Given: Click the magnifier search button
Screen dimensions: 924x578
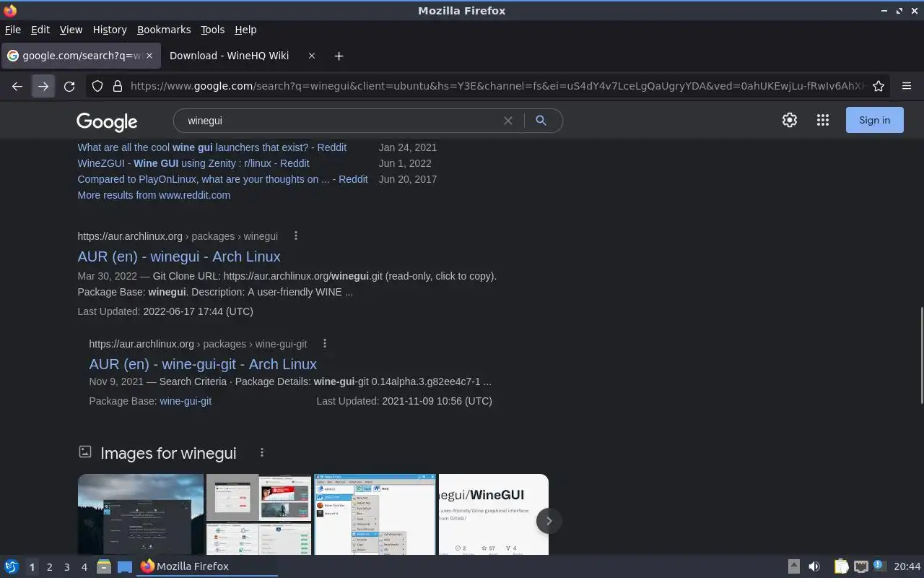Looking at the screenshot, I should (541, 121).
